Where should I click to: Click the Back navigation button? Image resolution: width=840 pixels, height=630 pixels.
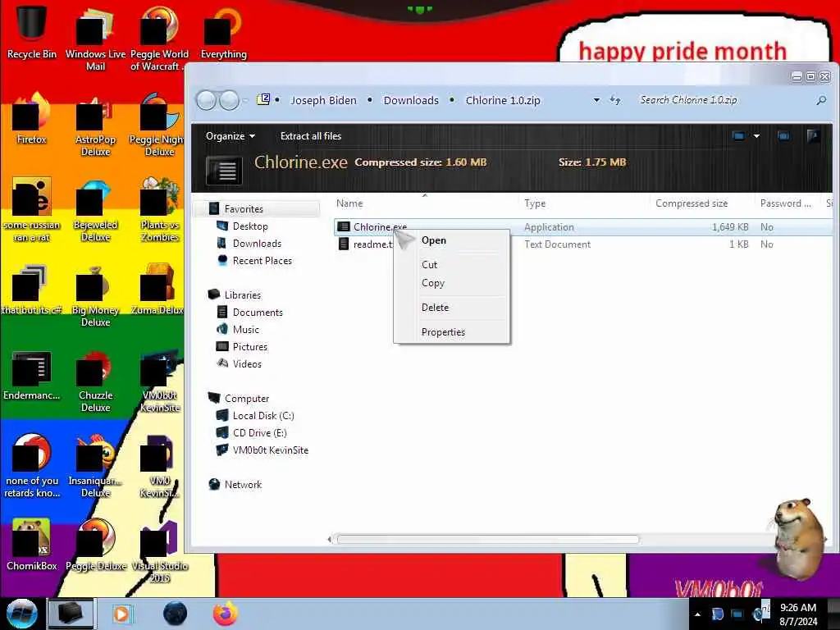click(206, 100)
